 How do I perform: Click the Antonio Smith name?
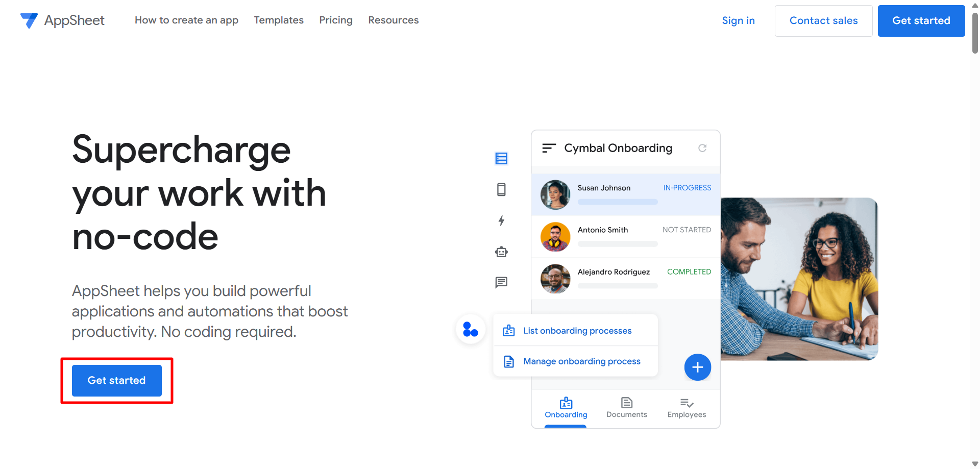coord(603,230)
